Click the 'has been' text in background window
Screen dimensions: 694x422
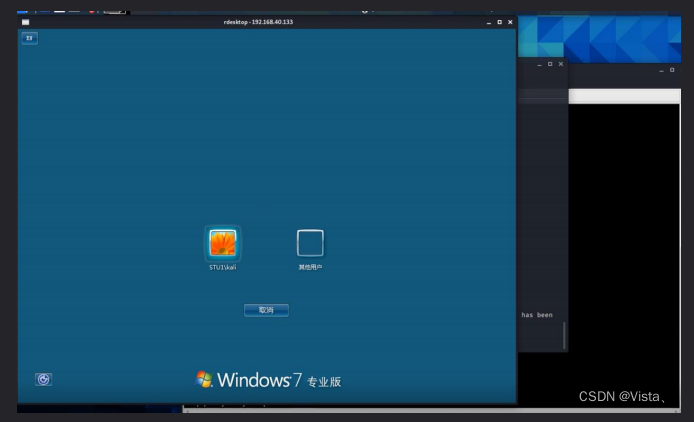pyautogui.click(x=537, y=315)
